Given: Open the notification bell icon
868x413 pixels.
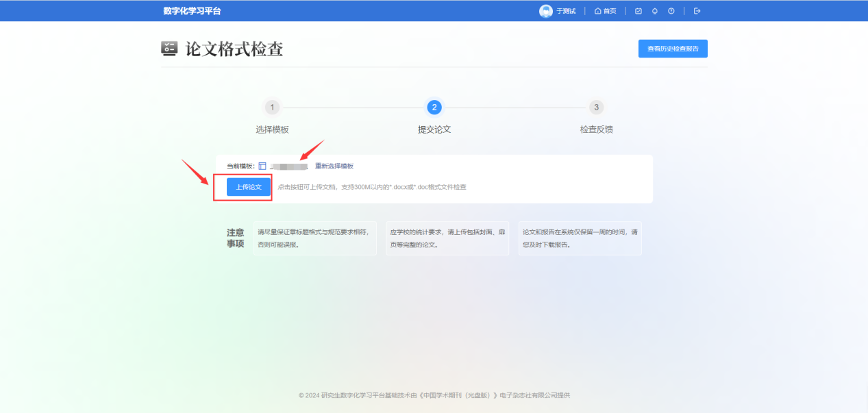Looking at the screenshot, I should [x=655, y=11].
